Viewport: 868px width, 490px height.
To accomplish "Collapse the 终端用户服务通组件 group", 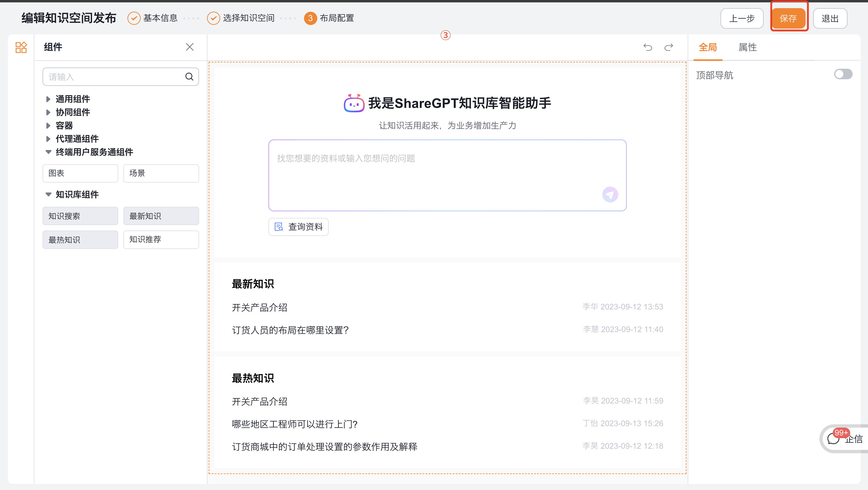I will [x=48, y=152].
